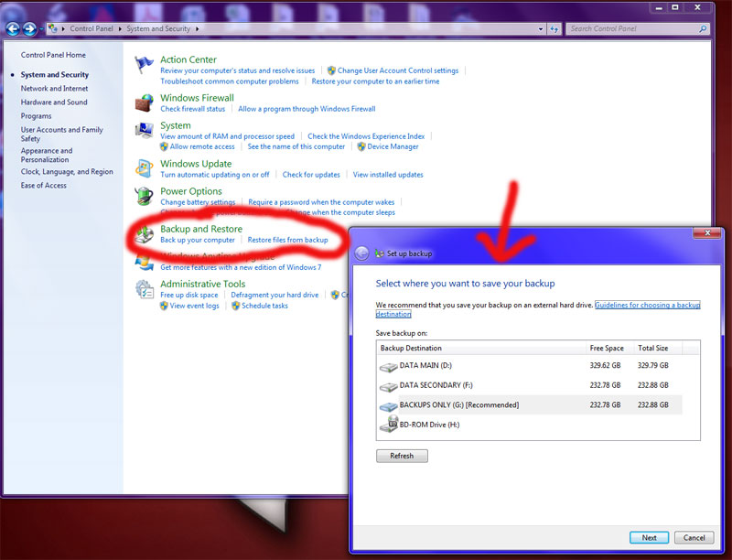This screenshot has width=732, height=560.
Task: Click Check firewall status link
Action: pyautogui.click(x=192, y=109)
